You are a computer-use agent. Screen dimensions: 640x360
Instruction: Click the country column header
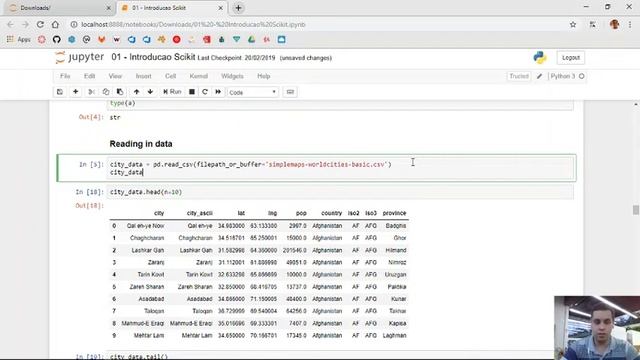(331, 213)
